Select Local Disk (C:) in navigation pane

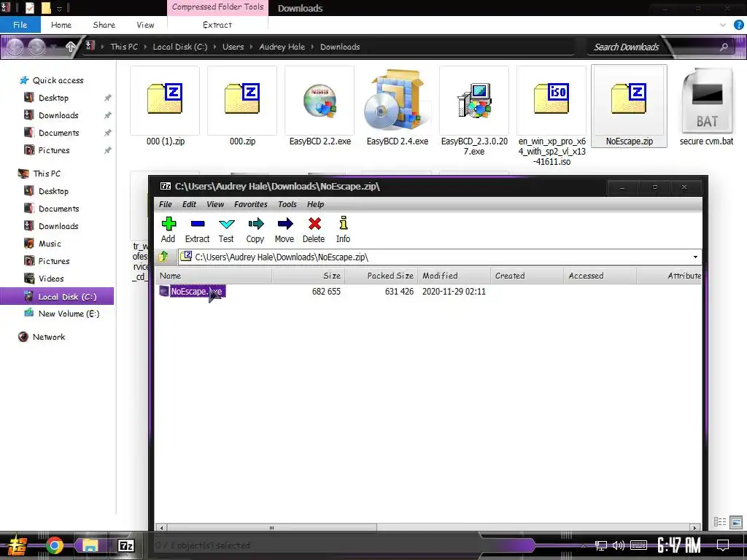[x=57, y=296]
